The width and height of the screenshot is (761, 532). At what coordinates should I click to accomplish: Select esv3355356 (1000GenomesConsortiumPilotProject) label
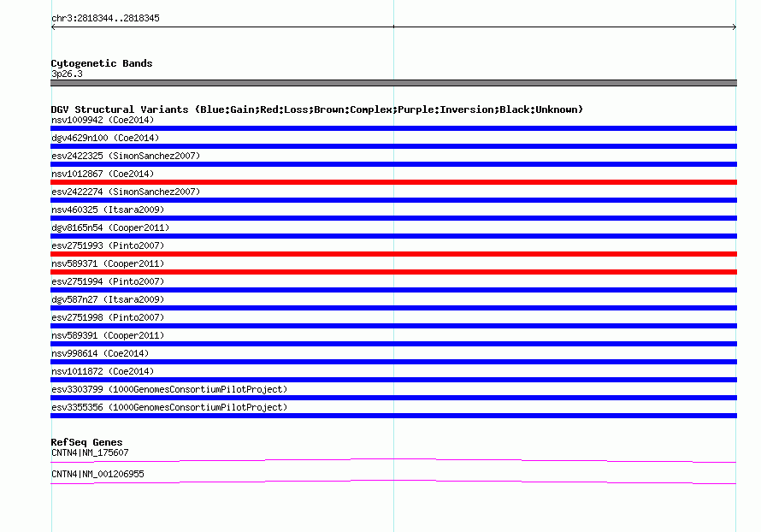[x=169, y=407]
